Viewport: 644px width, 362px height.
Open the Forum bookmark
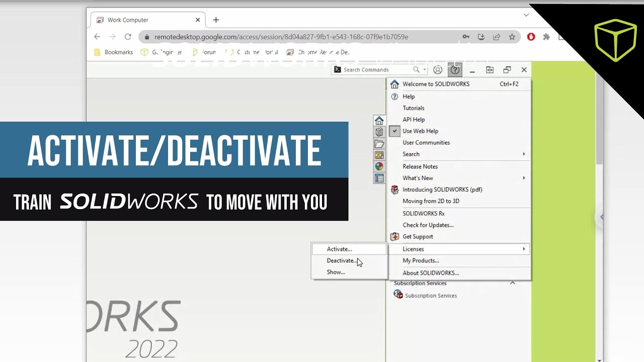pyautogui.click(x=204, y=52)
